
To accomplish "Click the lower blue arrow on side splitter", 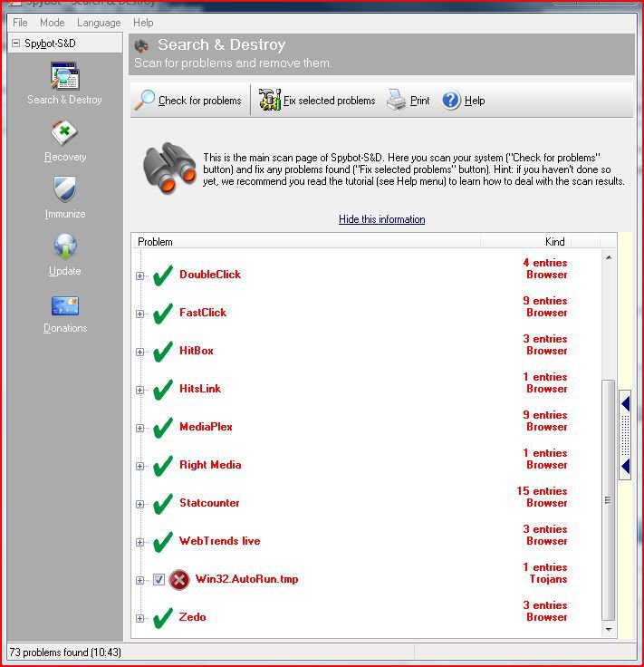I will (625, 466).
